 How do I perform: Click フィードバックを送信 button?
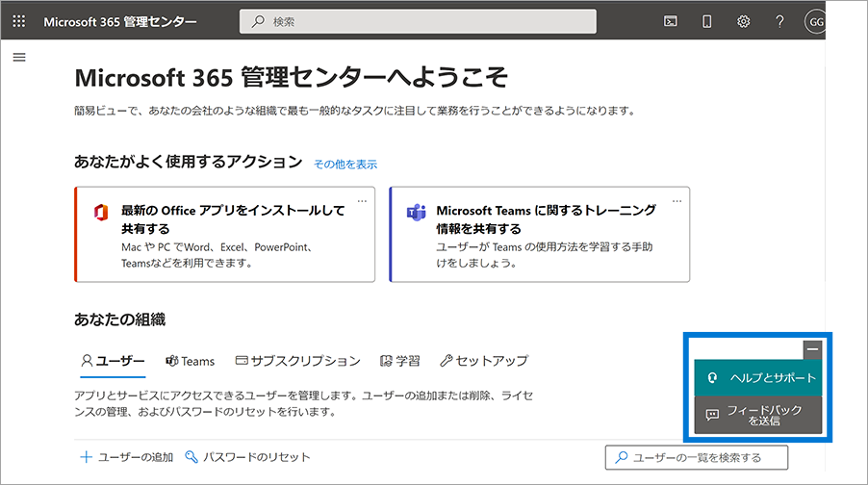758,415
